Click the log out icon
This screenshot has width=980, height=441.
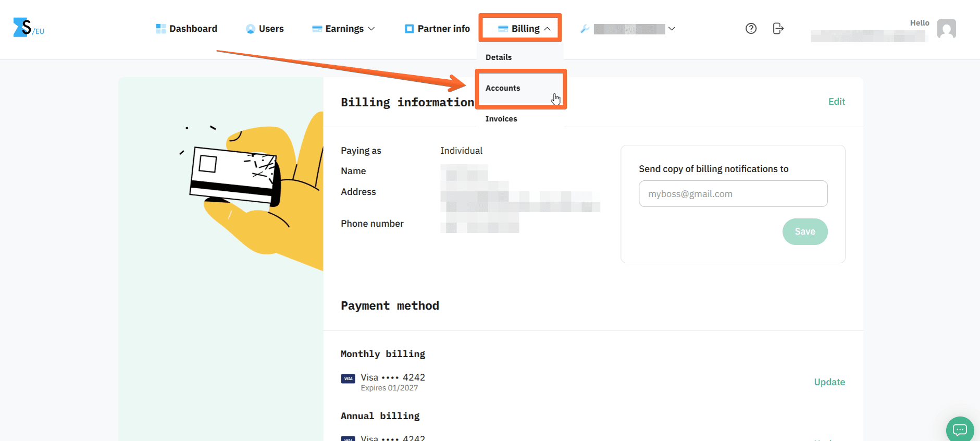click(x=778, y=29)
